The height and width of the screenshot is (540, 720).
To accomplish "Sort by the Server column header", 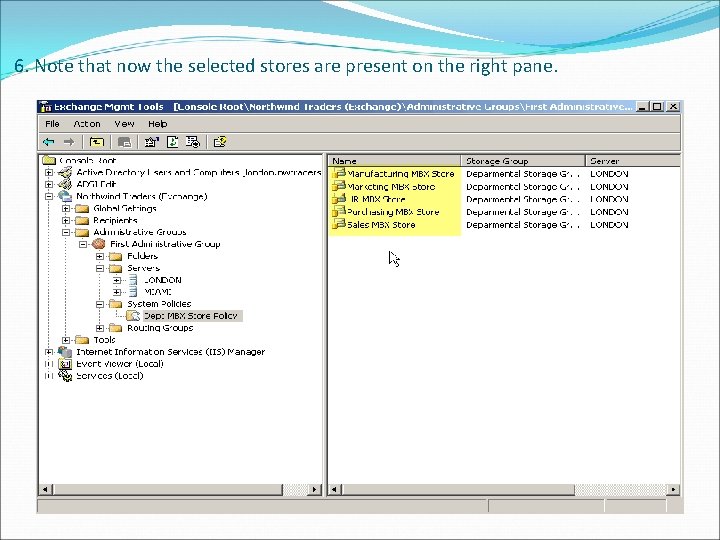I will coord(633,161).
